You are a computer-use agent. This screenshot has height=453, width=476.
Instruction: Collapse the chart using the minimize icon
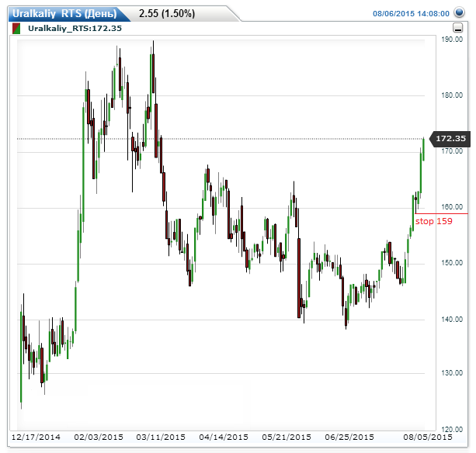(x=458, y=28)
